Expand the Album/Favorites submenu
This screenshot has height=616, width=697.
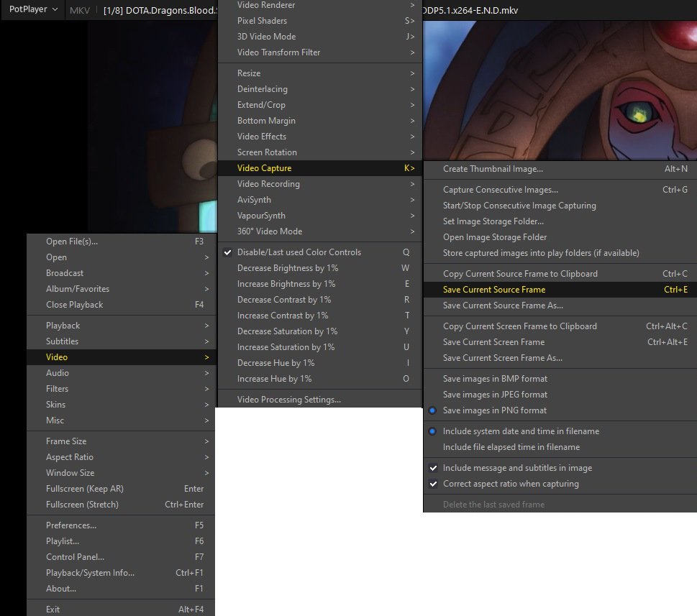(x=121, y=289)
